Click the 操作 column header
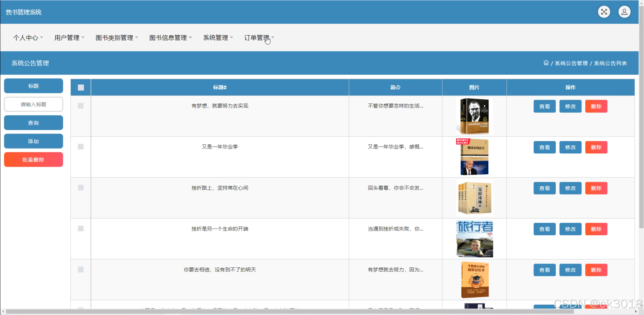 tap(570, 87)
